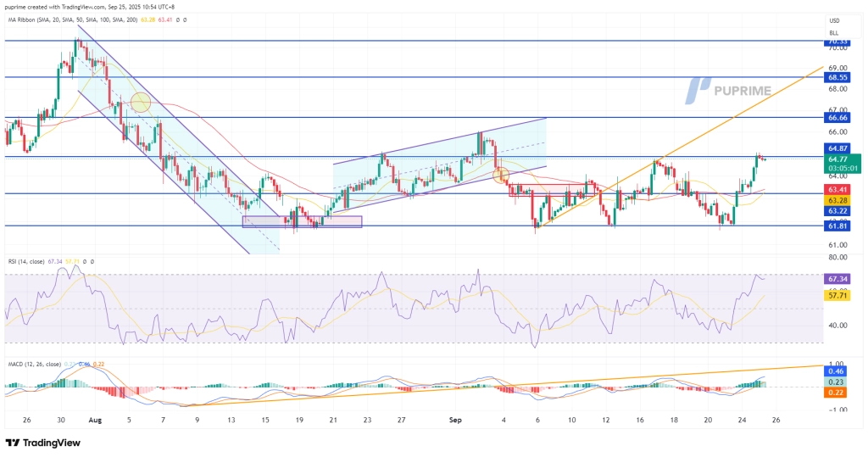Image resolution: width=868 pixels, height=457 pixels.
Task: Click the 24 date on the time axis
Action: (x=742, y=421)
